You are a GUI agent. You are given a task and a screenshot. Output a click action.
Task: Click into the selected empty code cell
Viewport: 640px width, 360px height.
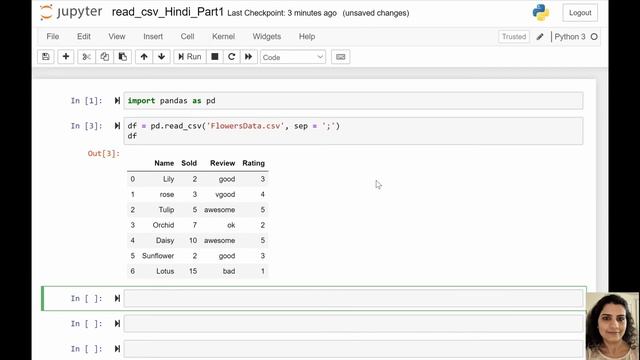pyautogui.click(x=353, y=298)
